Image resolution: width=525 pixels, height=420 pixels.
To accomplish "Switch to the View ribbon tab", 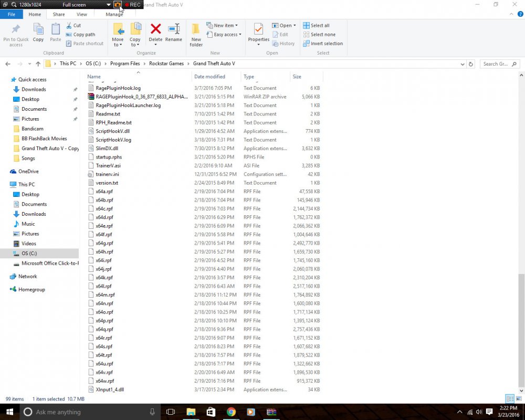I will pyautogui.click(x=81, y=14).
